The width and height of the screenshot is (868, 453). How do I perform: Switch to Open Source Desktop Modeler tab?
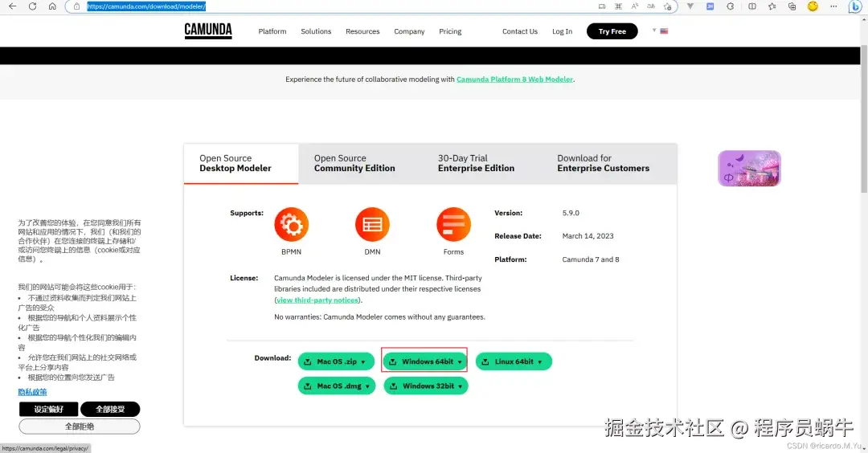(x=241, y=164)
